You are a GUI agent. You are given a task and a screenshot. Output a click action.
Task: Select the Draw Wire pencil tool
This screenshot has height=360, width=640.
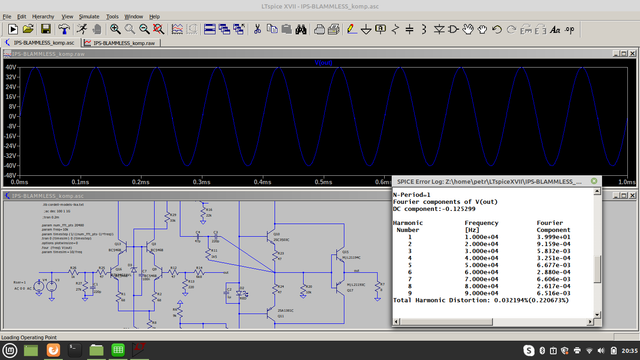point(351,29)
